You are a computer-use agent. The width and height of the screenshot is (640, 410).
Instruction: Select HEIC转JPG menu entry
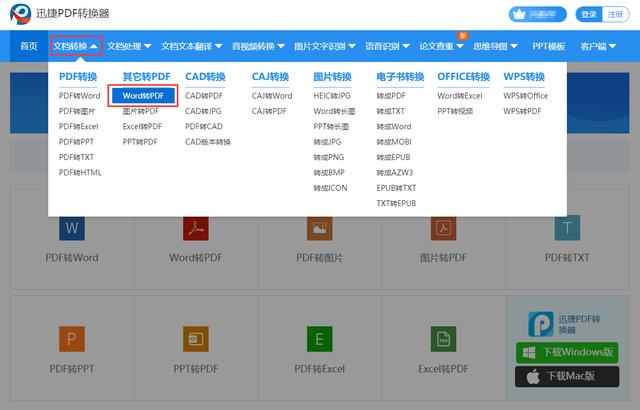click(332, 96)
